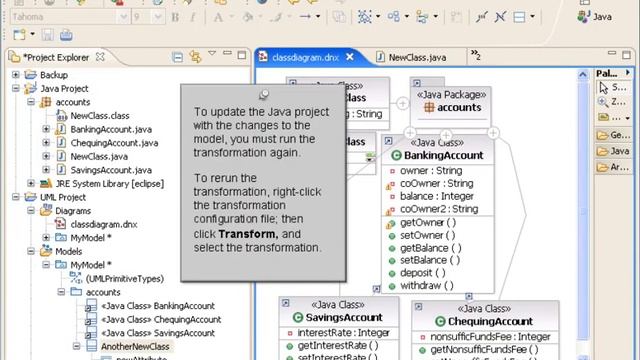Screen dimensions: 640x360
Task: Click the fill color bucket icon
Action: click(x=247, y=17)
